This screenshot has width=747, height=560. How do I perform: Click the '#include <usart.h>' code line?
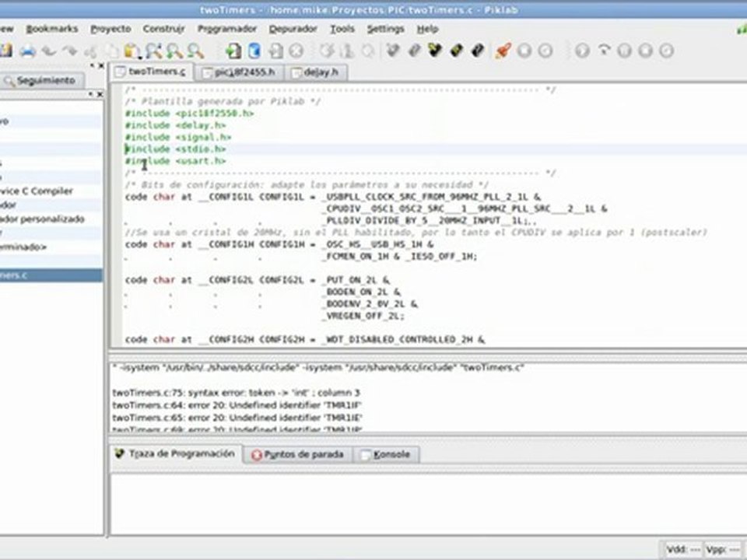pyautogui.click(x=175, y=161)
